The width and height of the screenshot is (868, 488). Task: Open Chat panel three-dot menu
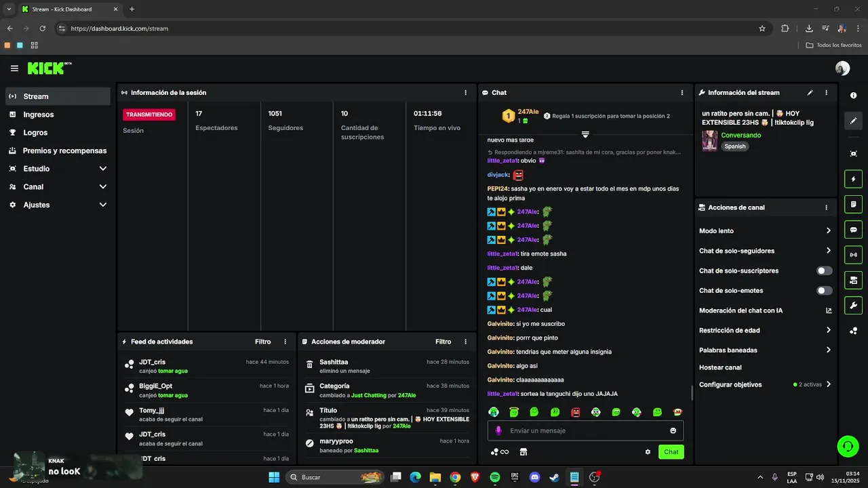coord(682,93)
